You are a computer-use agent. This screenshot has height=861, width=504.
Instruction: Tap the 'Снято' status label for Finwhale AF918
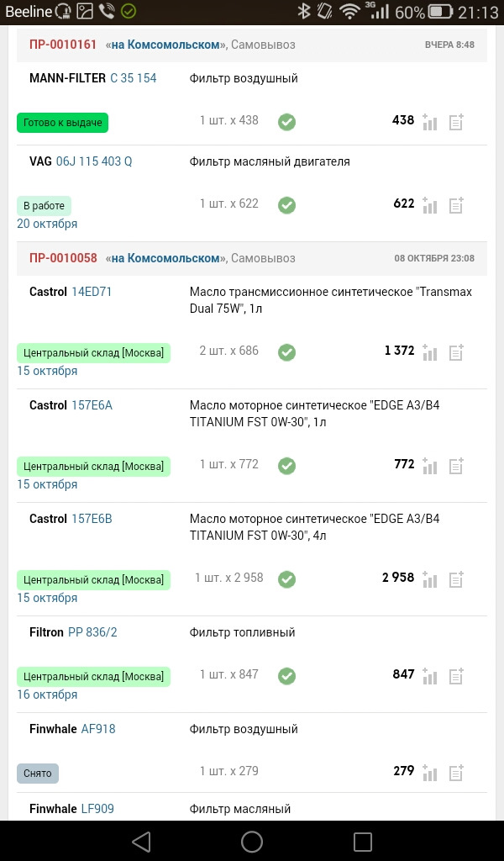point(37,774)
